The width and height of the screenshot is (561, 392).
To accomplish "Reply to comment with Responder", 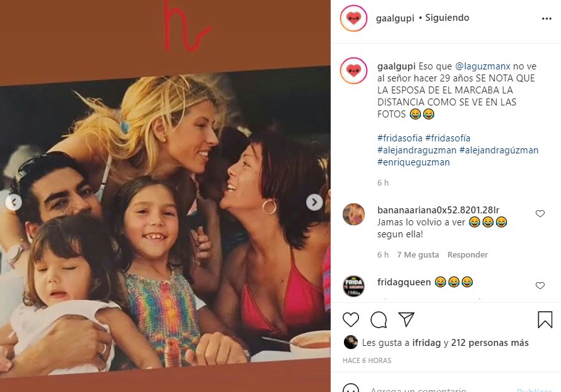I will (x=467, y=254).
